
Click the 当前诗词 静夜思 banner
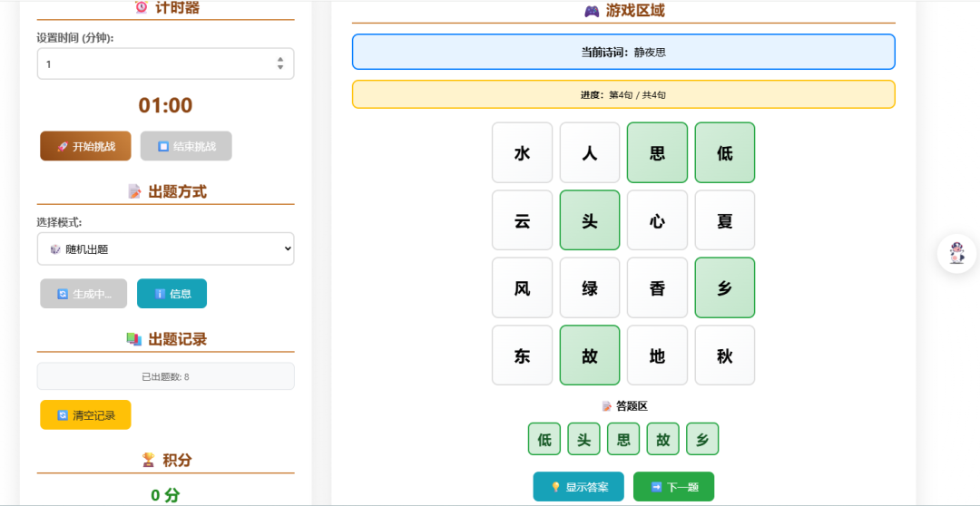pyautogui.click(x=623, y=52)
